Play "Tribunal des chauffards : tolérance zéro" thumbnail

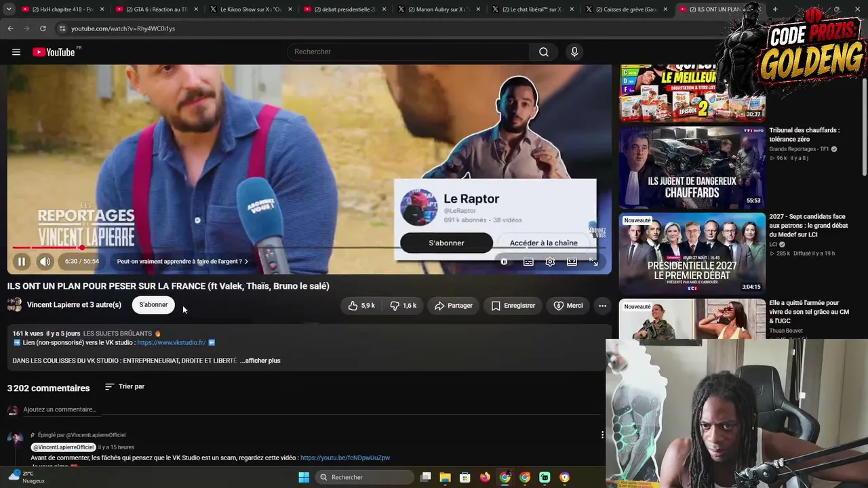coord(692,167)
